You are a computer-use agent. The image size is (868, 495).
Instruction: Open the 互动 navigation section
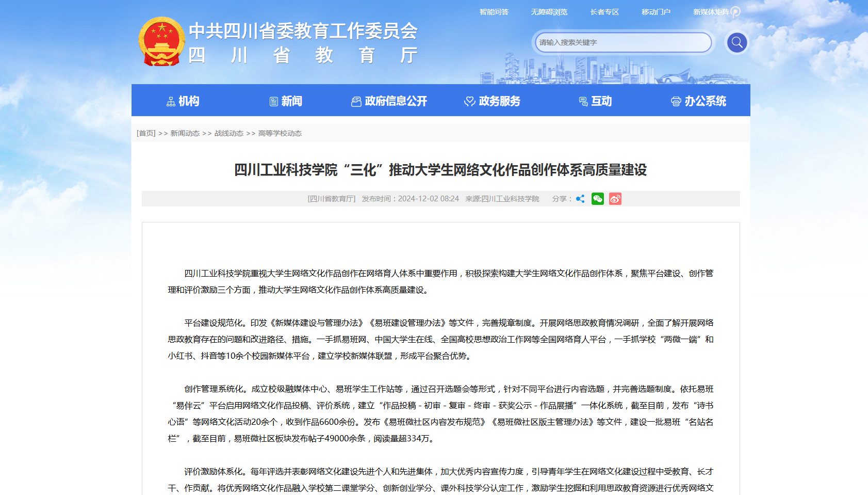(595, 101)
